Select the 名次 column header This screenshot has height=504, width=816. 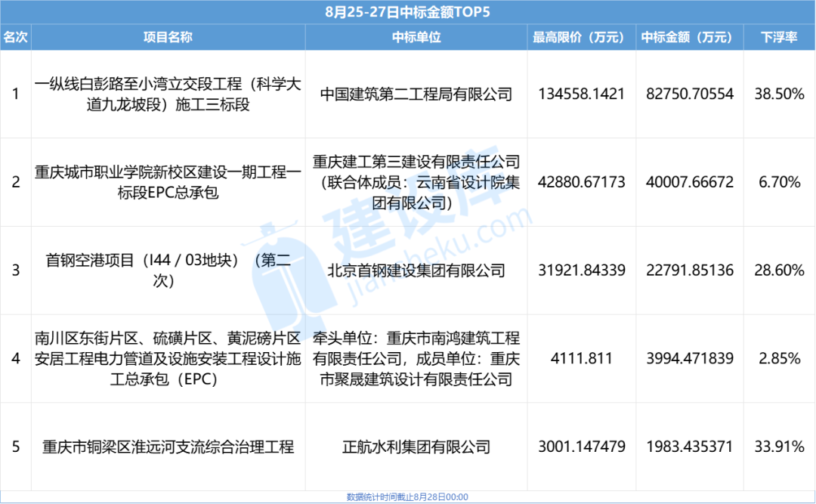[16, 36]
